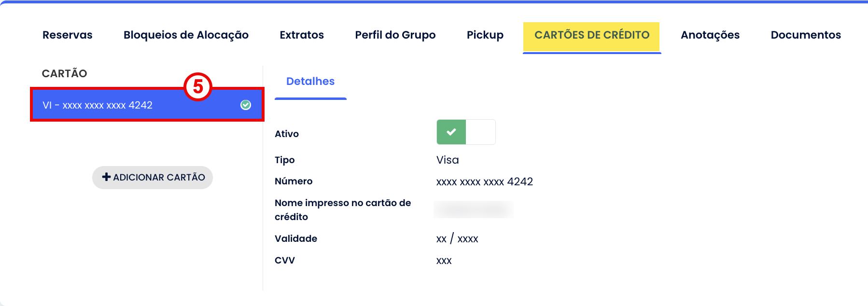Viewport: 868px width, 306px height.
Task: Select the Detalhes sub-tab
Action: coord(310,82)
